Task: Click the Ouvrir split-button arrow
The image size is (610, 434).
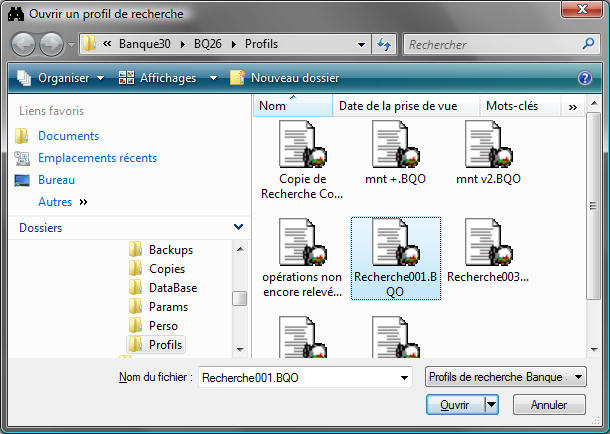Action: click(x=491, y=405)
